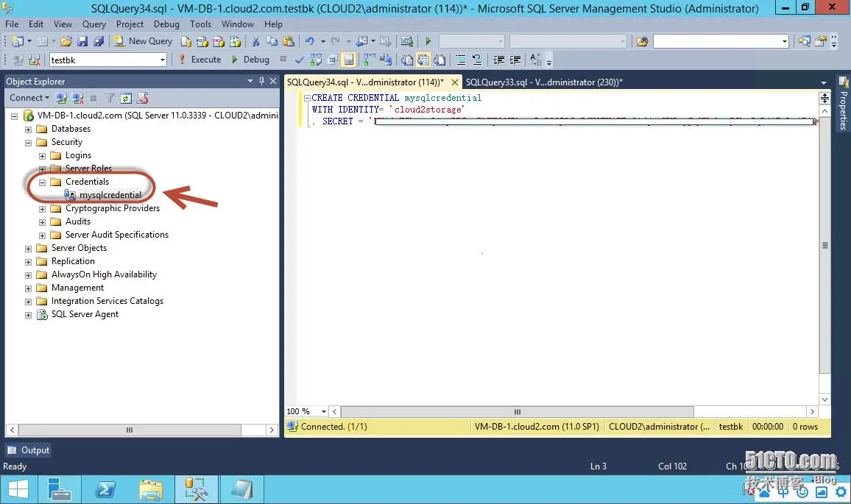Open the Project menu

click(x=130, y=24)
